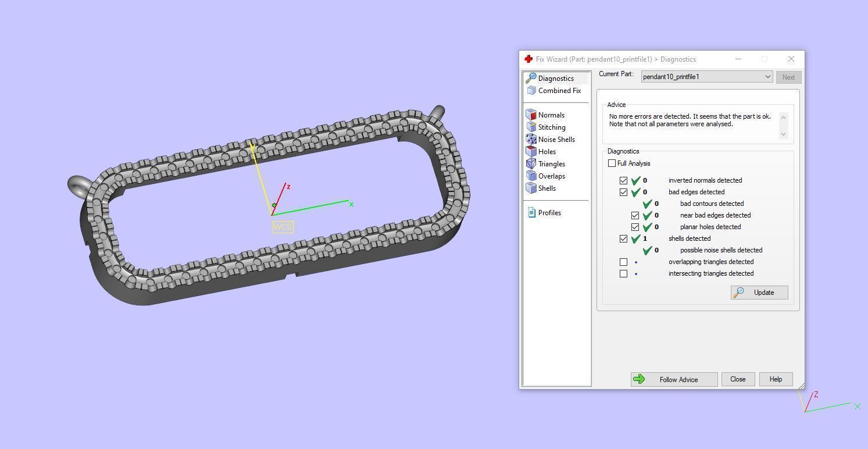
Task: Click the WCS label in the viewport
Action: click(x=283, y=227)
